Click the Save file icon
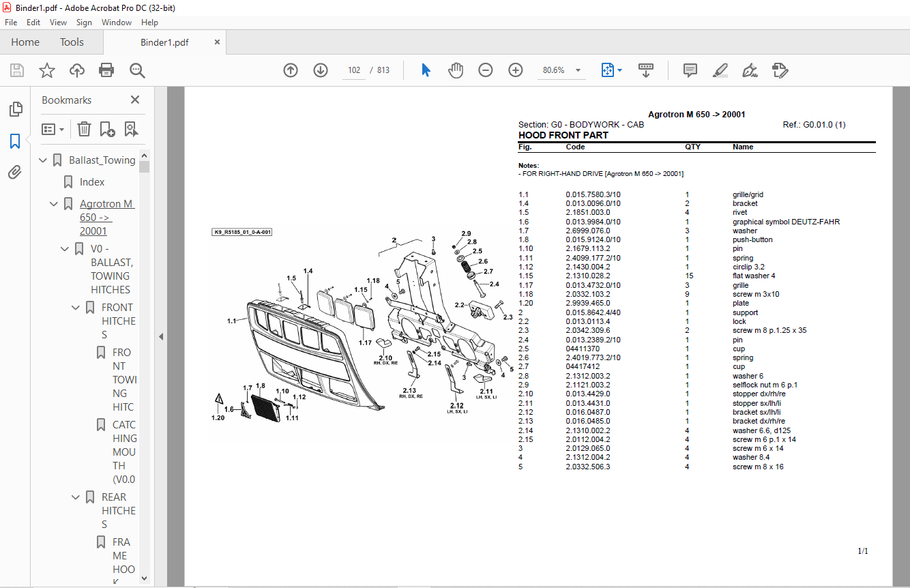 click(x=17, y=70)
